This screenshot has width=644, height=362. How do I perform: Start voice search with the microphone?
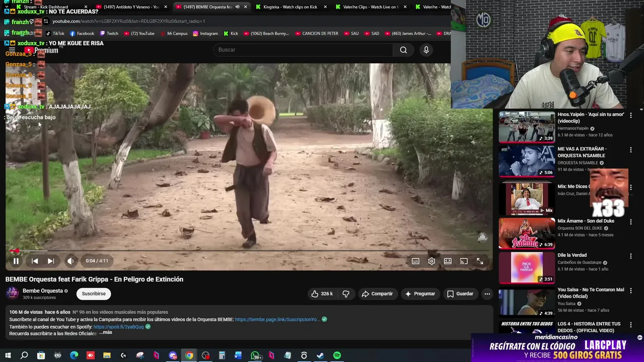pos(426,50)
